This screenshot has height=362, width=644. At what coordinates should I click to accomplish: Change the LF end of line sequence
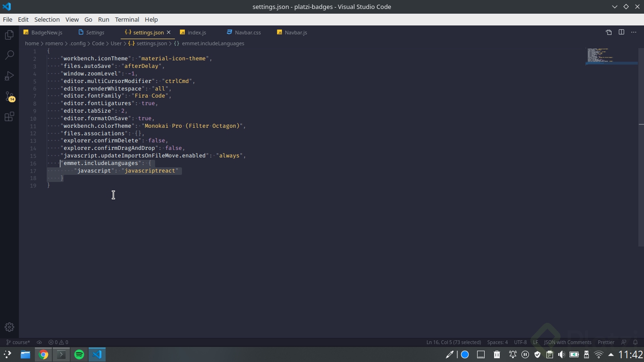click(536, 342)
